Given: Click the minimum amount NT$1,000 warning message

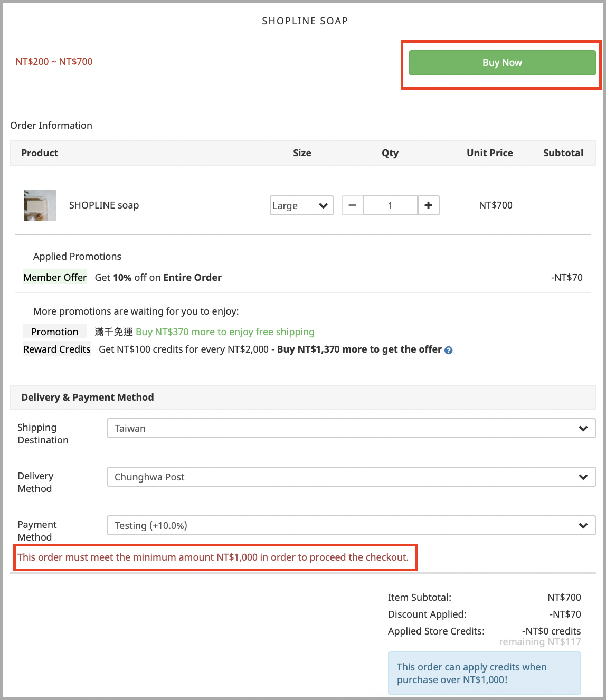Looking at the screenshot, I should tap(213, 557).
